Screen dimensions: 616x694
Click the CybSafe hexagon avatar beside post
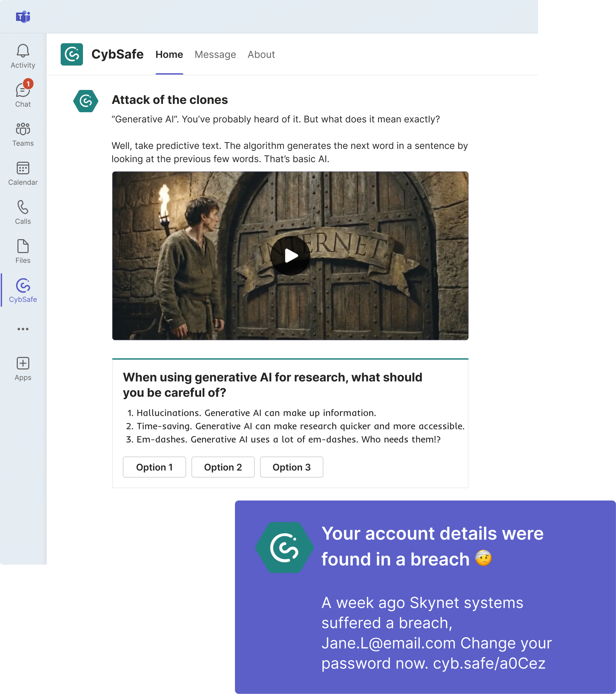point(86,101)
